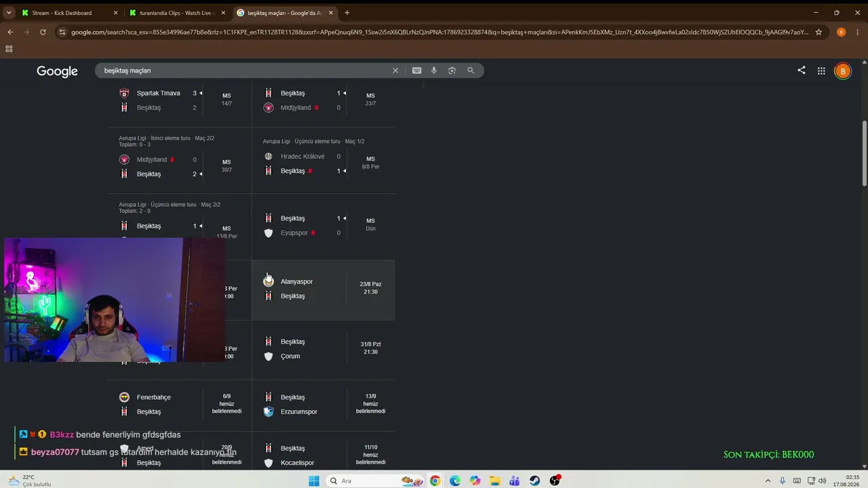868x488 pixels.
Task: Click the username B3kzz in chat overlay
Action: (x=62, y=435)
